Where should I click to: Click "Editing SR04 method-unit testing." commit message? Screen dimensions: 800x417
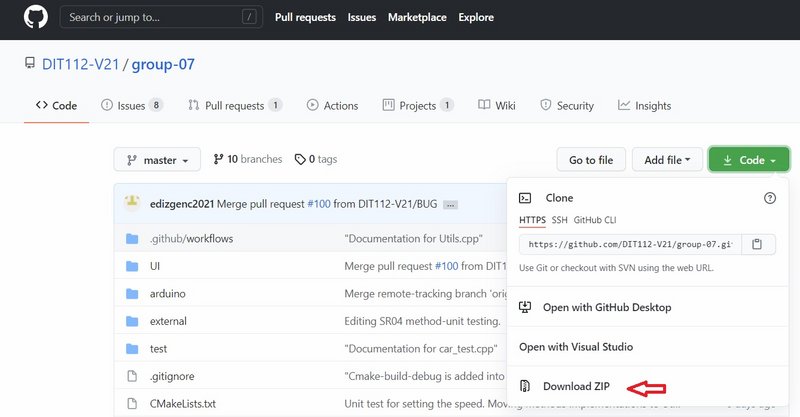422,321
